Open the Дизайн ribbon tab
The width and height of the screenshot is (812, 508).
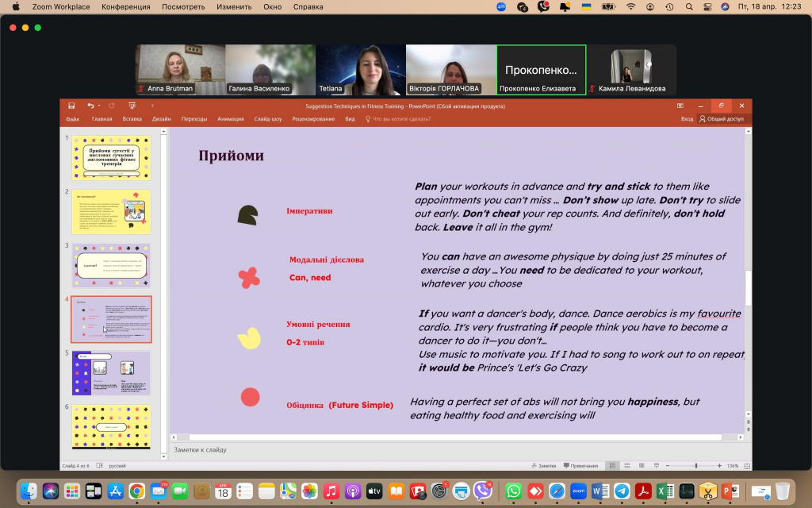[161, 119]
